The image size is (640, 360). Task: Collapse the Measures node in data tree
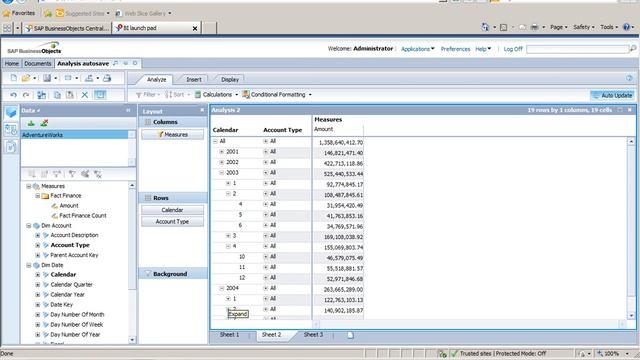click(x=29, y=186)
